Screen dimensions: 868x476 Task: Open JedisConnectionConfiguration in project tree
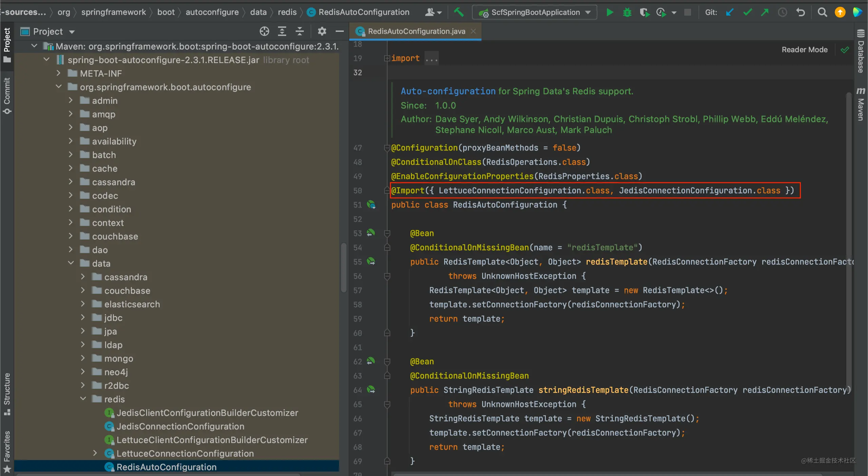pyautogui.click(x=180, y=426)
